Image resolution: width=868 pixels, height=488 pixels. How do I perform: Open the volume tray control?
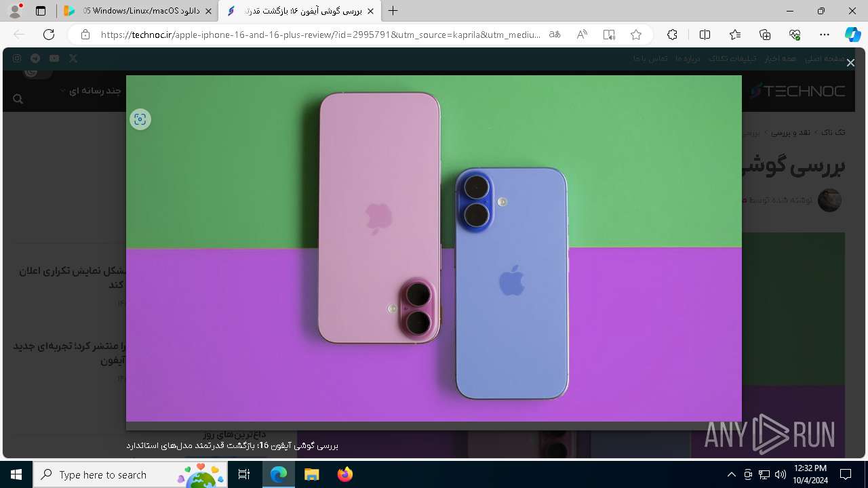pos(781,474)
